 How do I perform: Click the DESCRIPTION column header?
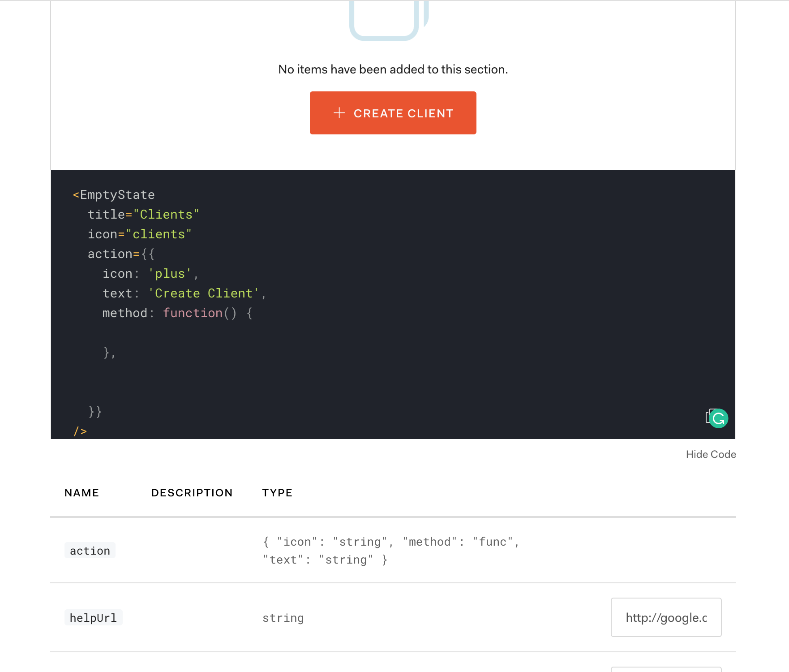pyautogui.click(x=192, y=492)
